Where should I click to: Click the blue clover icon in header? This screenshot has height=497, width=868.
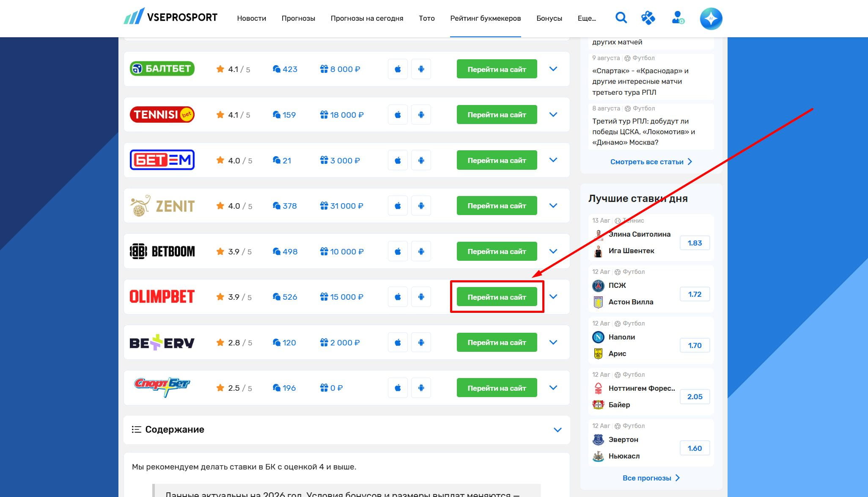coord(648,18)
